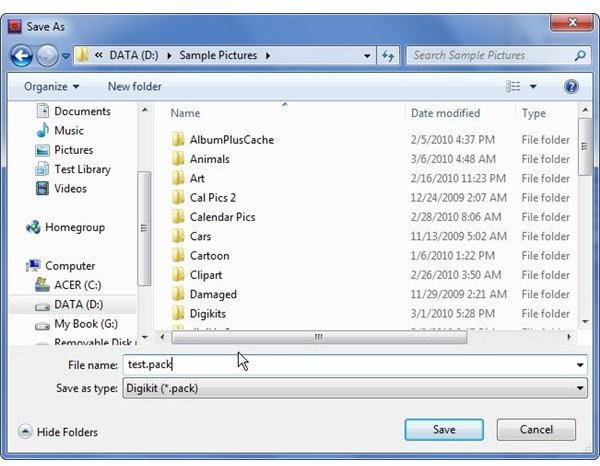
Task: Click the navigation pane scroll up arrow
Action: point(145,110)
